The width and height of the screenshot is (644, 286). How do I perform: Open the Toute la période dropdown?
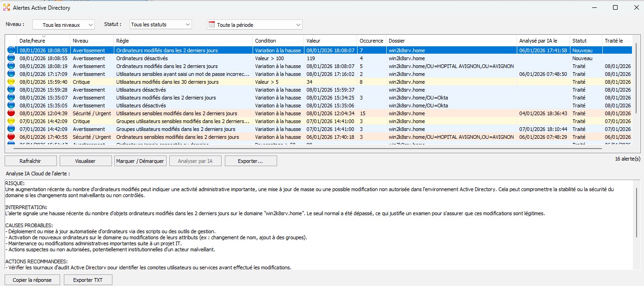[x=254, y=25]
